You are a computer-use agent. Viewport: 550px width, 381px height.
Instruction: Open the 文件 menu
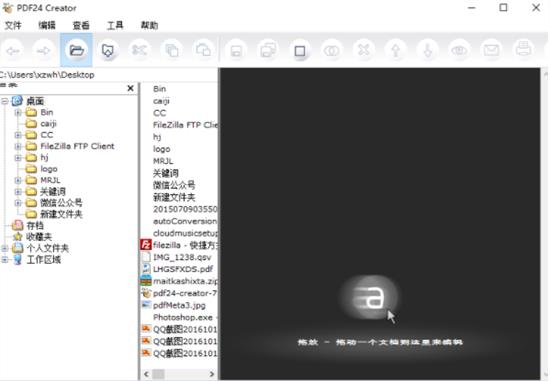pos(13,25)
